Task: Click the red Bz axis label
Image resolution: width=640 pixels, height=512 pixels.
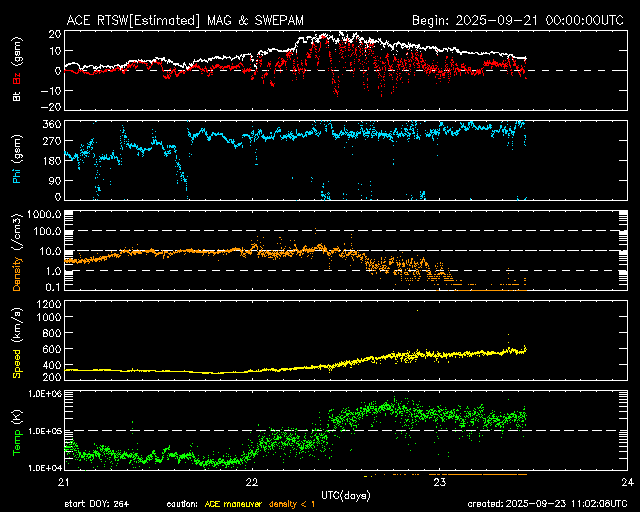Action: point(16,76)
